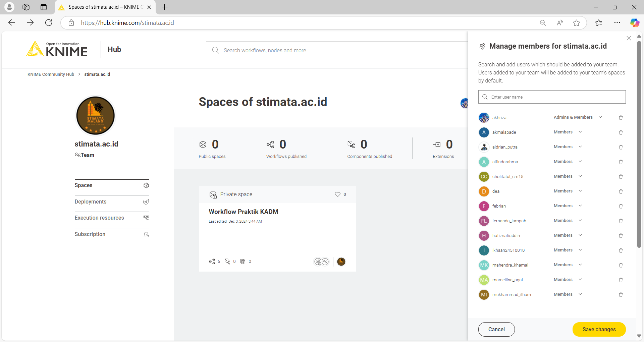Remove marcellina_agat using the trash icon
This screenshot has height=342, width=644.
click(621, 280)
